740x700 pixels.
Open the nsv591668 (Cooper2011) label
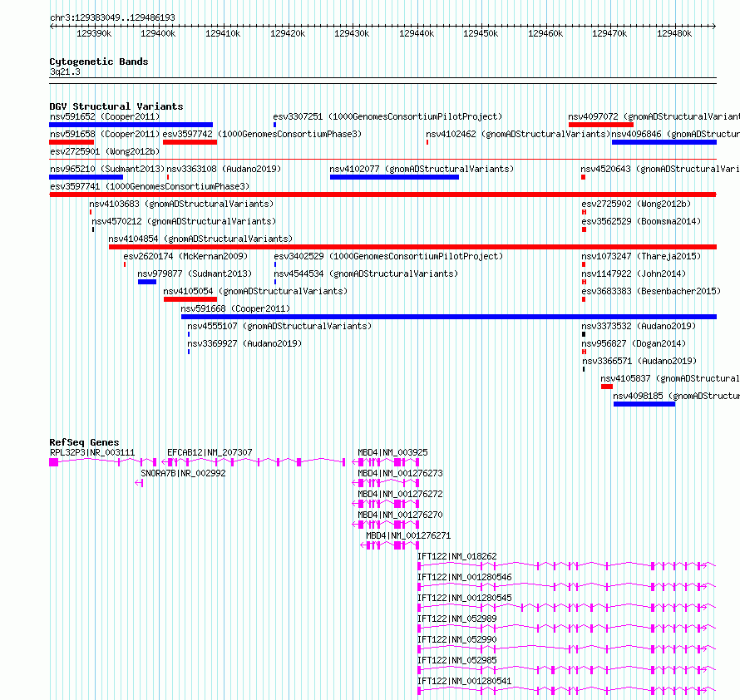click(235, 308)
